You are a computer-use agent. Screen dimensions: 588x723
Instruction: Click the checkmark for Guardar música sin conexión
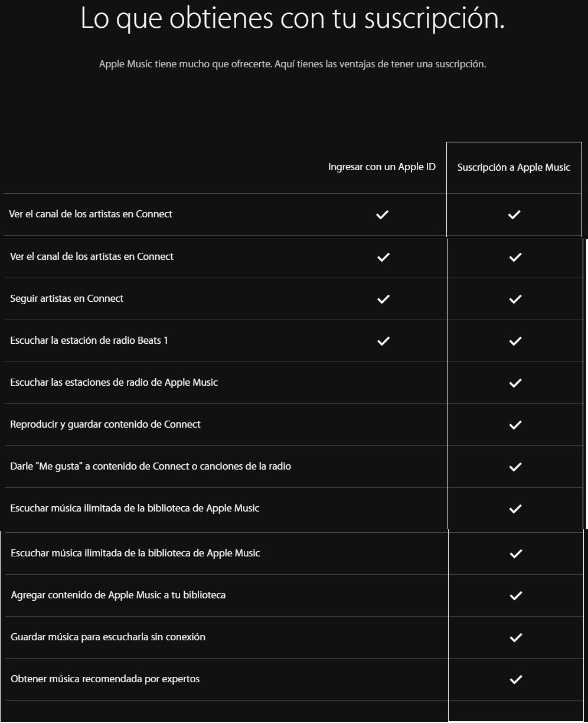point(516,637)
